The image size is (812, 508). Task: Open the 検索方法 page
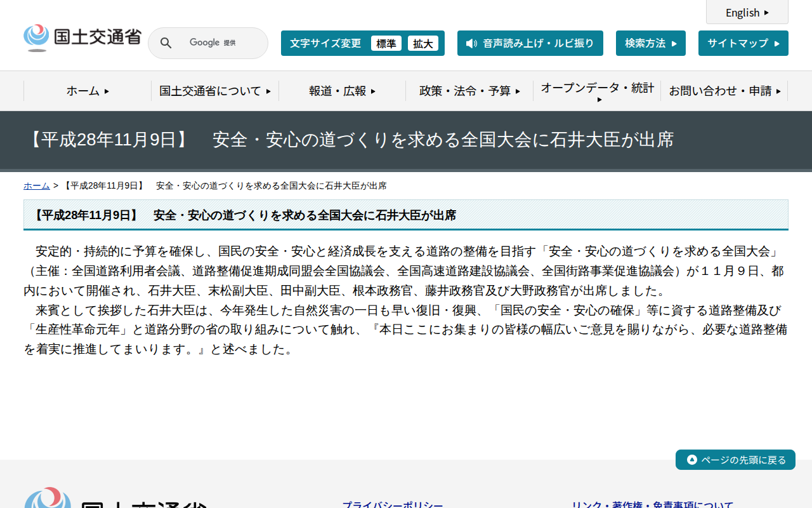coord(650,43)
